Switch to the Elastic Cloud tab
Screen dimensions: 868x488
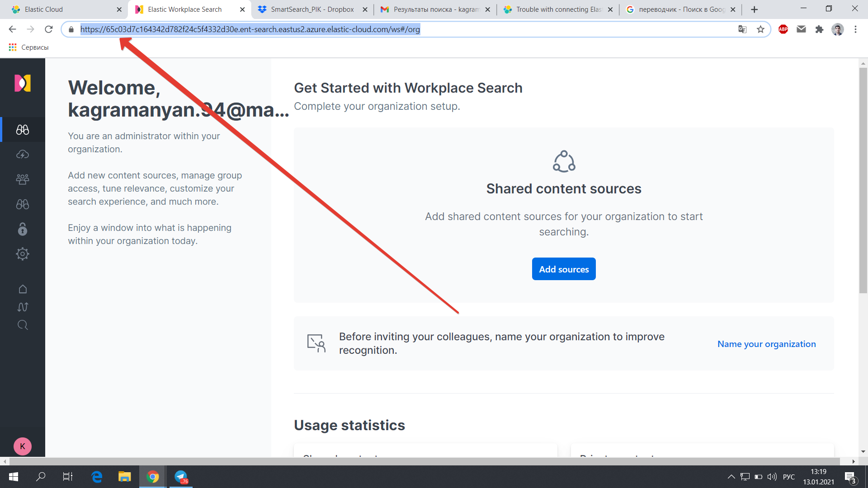pyautogui.click(x=63, y=9)
